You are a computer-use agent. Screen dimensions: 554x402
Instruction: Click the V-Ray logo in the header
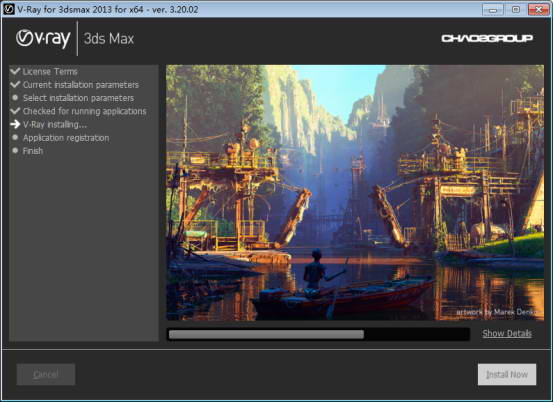click(x=43, y=38)
